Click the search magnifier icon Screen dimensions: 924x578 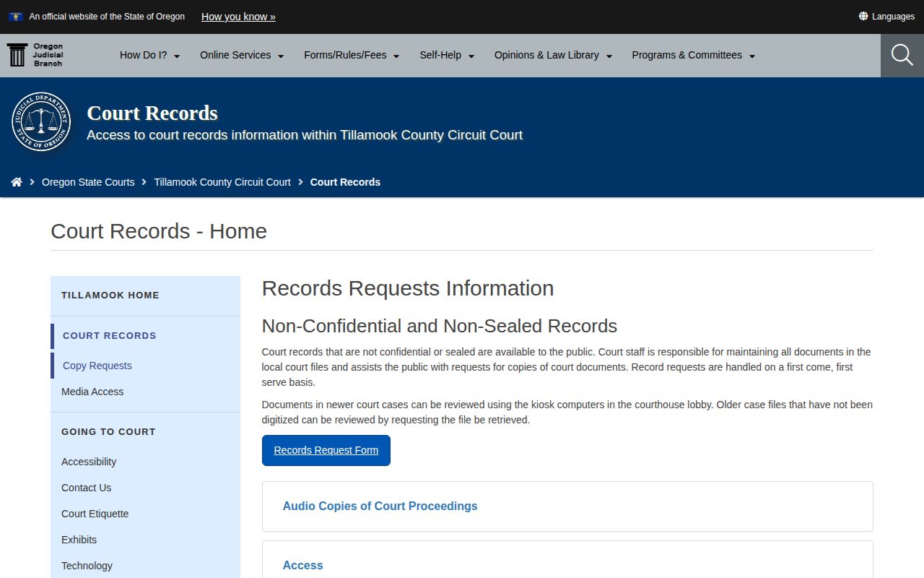coord(902,55)
